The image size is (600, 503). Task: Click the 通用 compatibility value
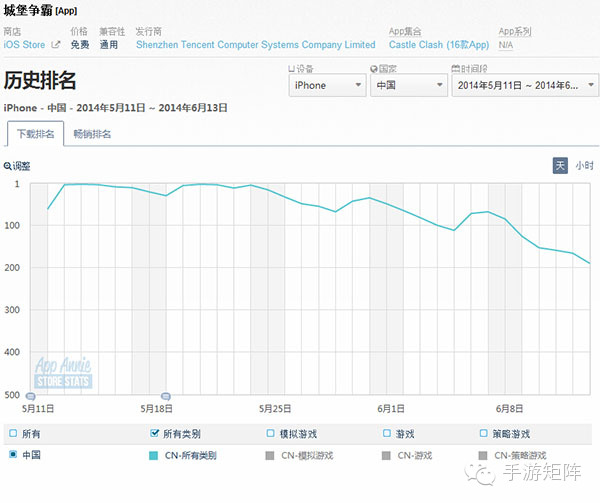point(109,45)
